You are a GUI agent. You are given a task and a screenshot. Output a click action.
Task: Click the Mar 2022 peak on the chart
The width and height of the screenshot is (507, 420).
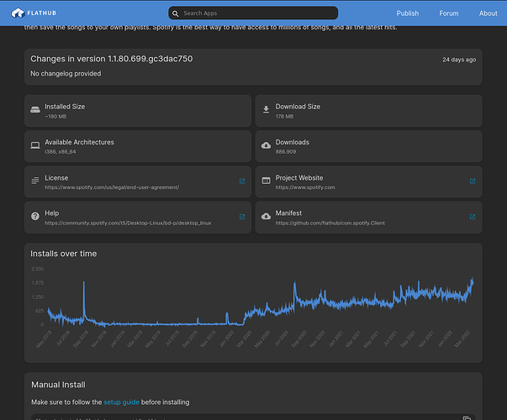click(x=472, y=279)
